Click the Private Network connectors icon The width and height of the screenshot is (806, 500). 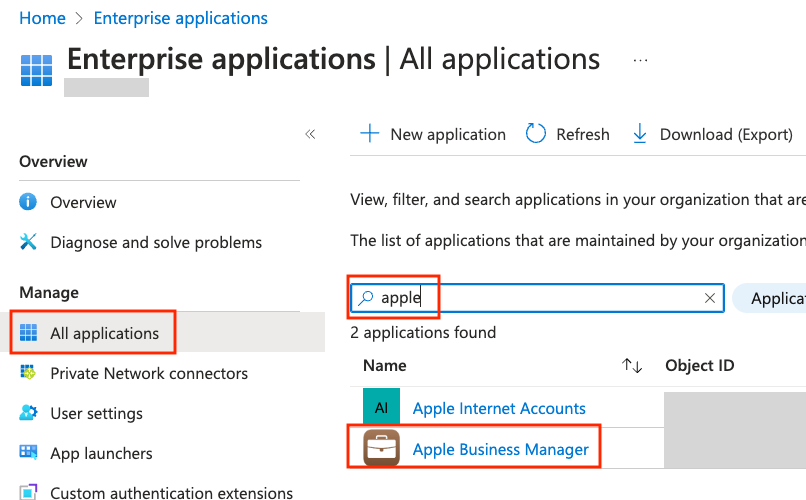pyautogui.click(x=29, y=373)
